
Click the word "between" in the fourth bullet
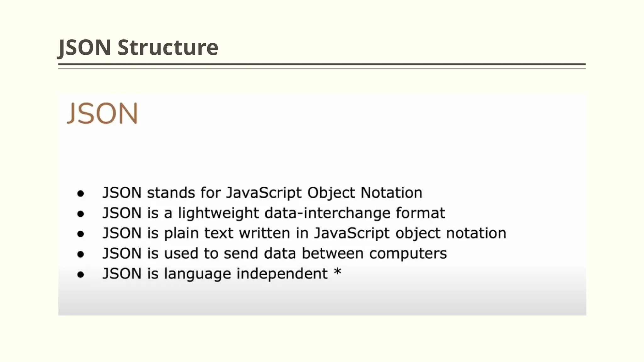click(x=332, y=253)
